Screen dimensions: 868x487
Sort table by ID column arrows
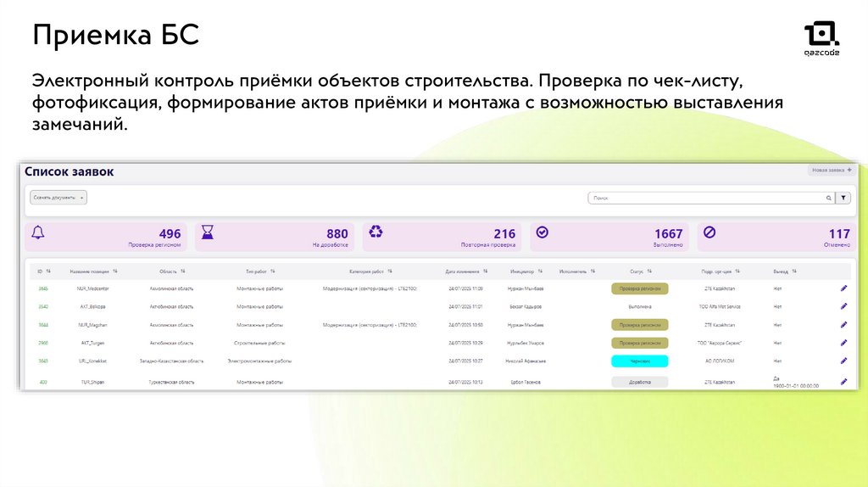coord(48,271)
